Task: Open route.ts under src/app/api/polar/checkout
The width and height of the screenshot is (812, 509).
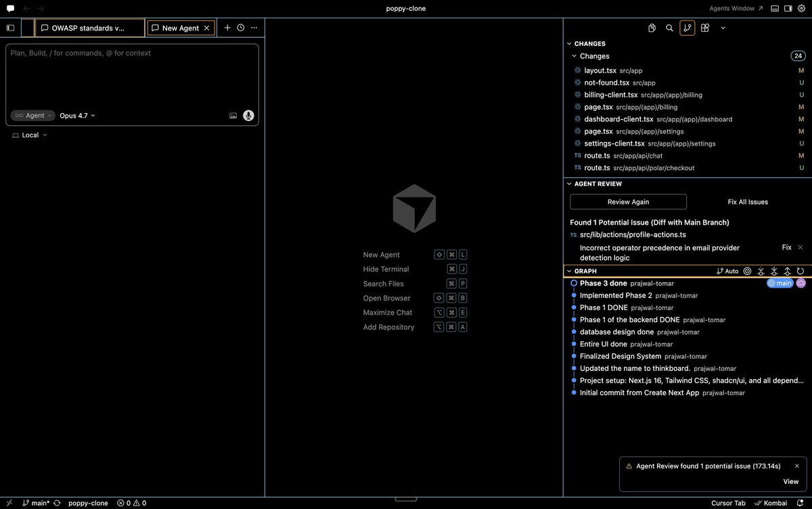Action: (687, 168)
